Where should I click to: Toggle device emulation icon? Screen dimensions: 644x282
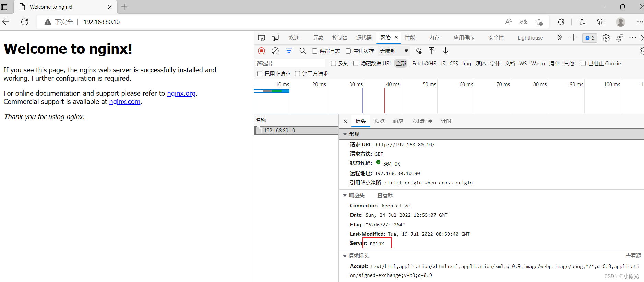[x=275, y=38]
